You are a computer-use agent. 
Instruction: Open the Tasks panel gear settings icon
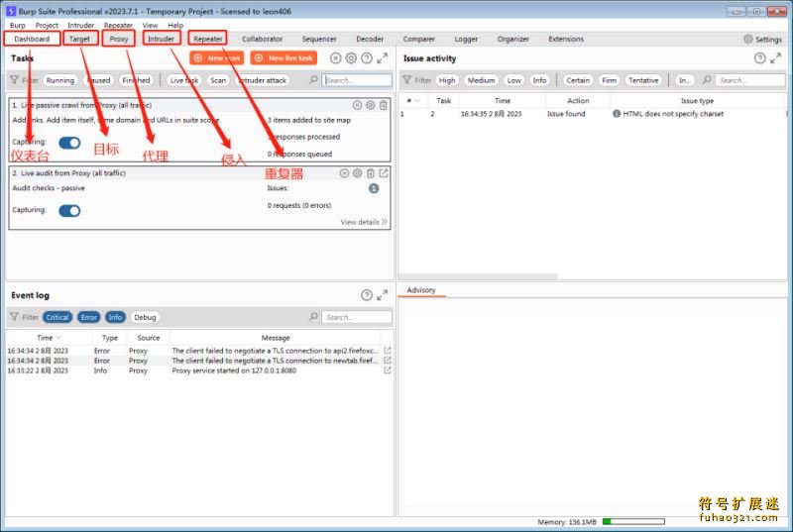[351, 58]
